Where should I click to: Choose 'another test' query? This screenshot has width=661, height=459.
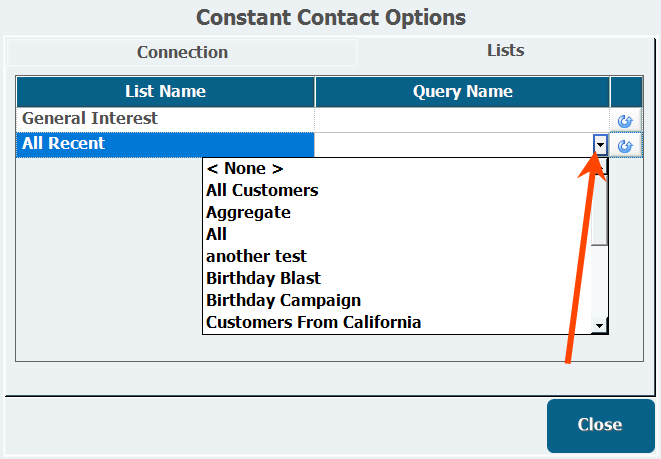pos(256,256)
